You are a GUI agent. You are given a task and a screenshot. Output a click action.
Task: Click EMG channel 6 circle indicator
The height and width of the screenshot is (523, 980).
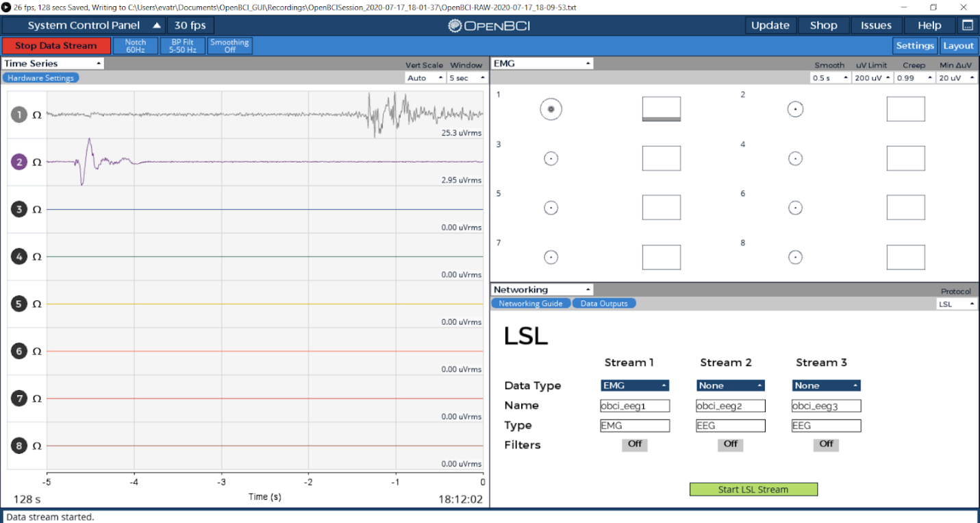[795, 208]
